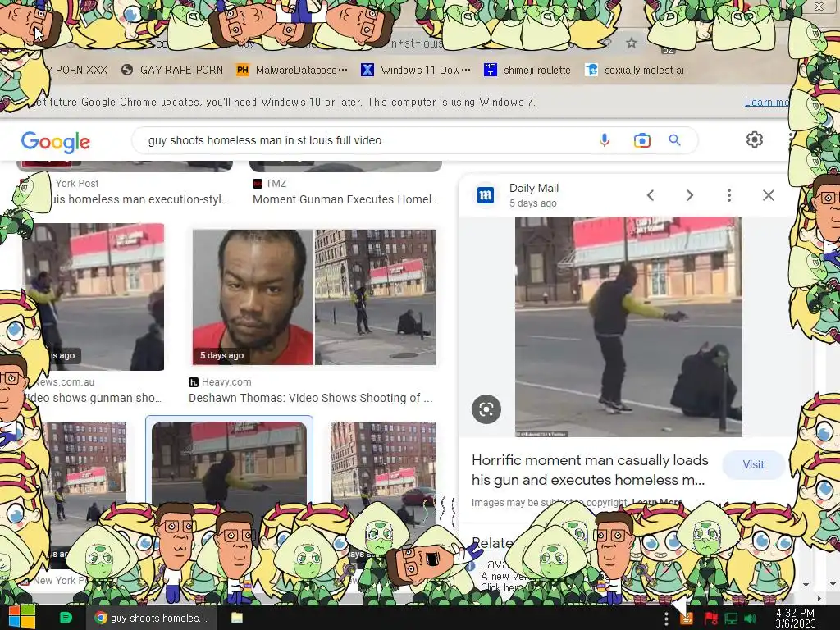Image resolution: width=840 pixels, height=630 pixels.
Task: Open Google quick settings gear
Action: (x=755, y=139)
